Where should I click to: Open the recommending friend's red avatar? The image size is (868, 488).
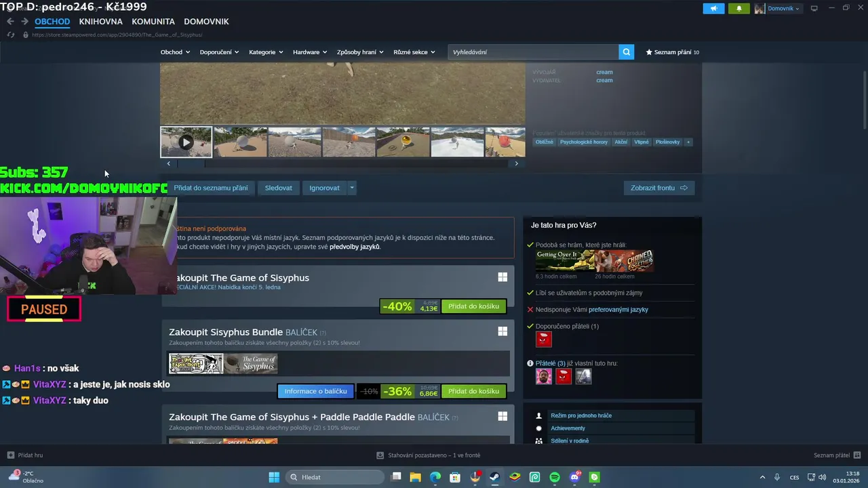[x=544, y=339]
